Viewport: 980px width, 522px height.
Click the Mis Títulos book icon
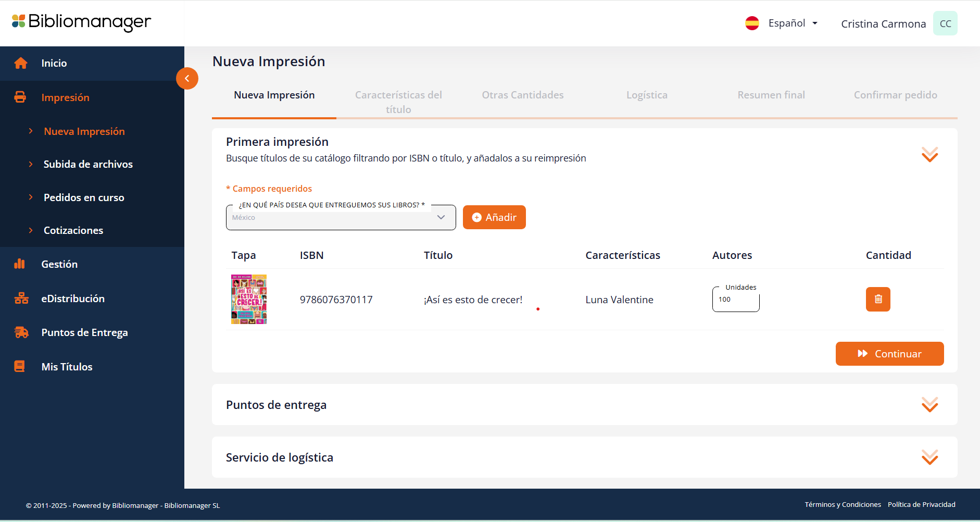pos(20,367)
